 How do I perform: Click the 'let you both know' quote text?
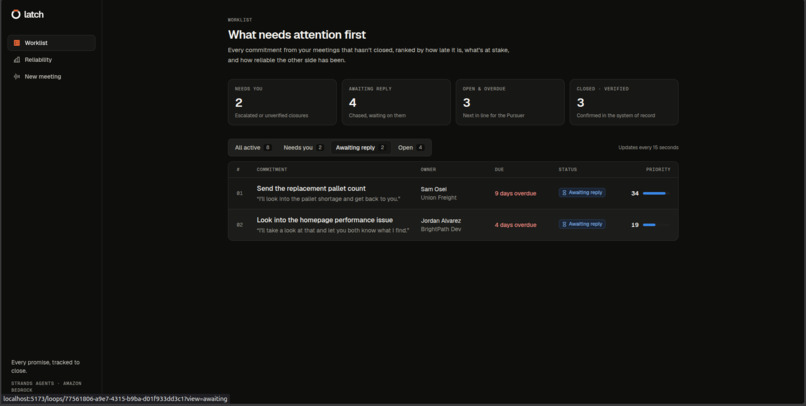click(x=333, y=230)
